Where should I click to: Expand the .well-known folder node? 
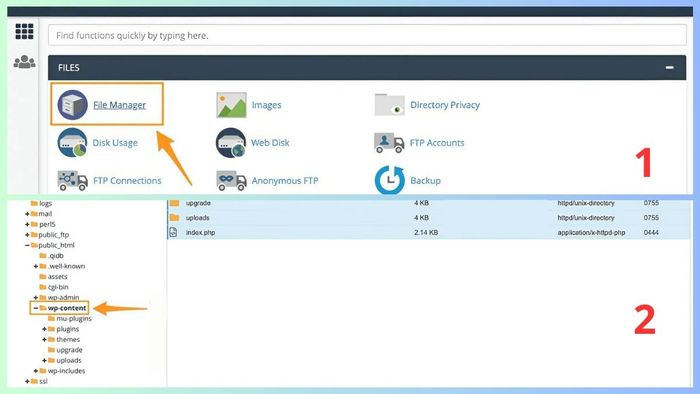[36, 266]
